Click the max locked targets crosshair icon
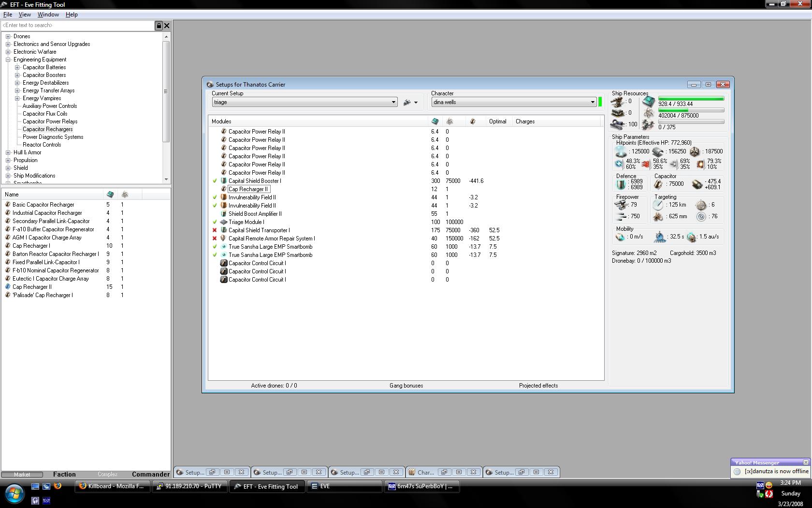This screenshot has height=508, width=812. point(701,205)
